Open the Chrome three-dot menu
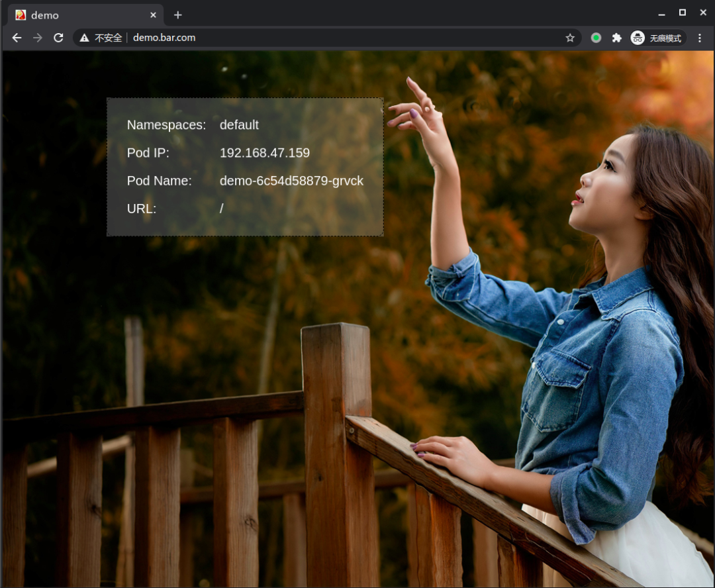The image size is (715, 588). pyautogui.click(x=700, y=38)
